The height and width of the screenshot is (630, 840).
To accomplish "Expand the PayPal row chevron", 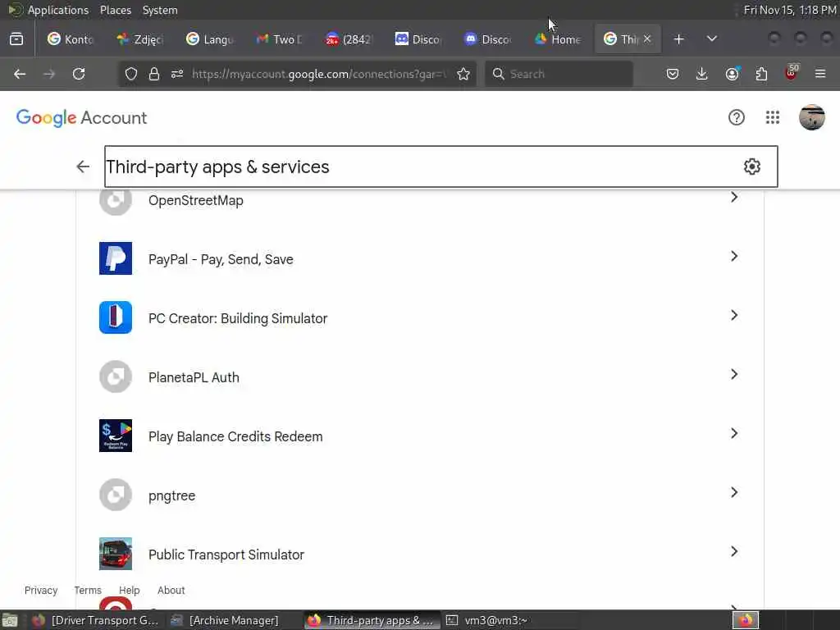I will [734, 256].
